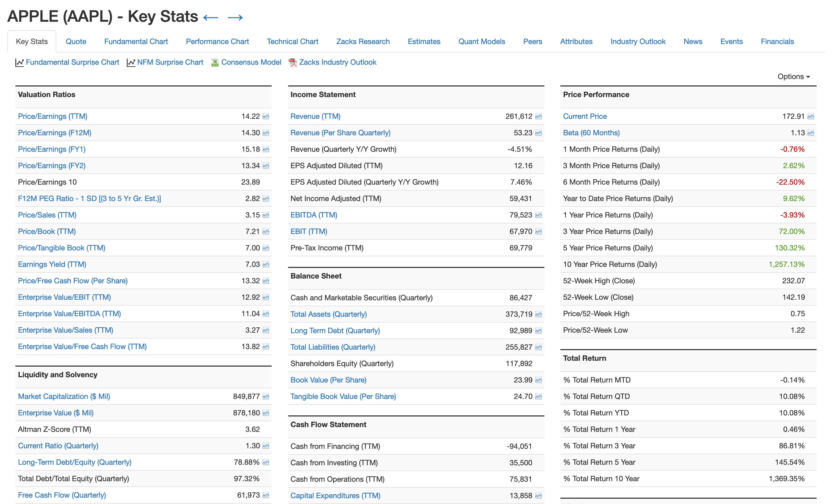832x504 pixels.
Task: Click the chart icon beside Free Cash Flow (Quarterly)
Action: [266, 495]
